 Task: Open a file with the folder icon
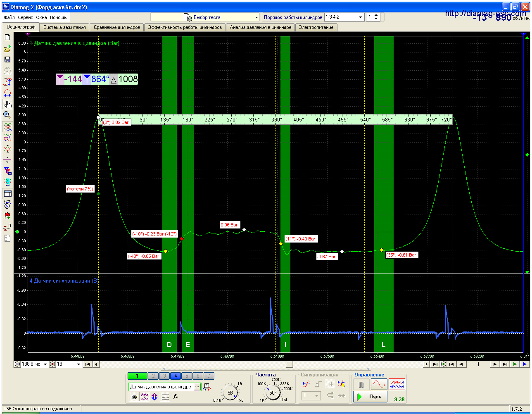click(x=7, y=49)
